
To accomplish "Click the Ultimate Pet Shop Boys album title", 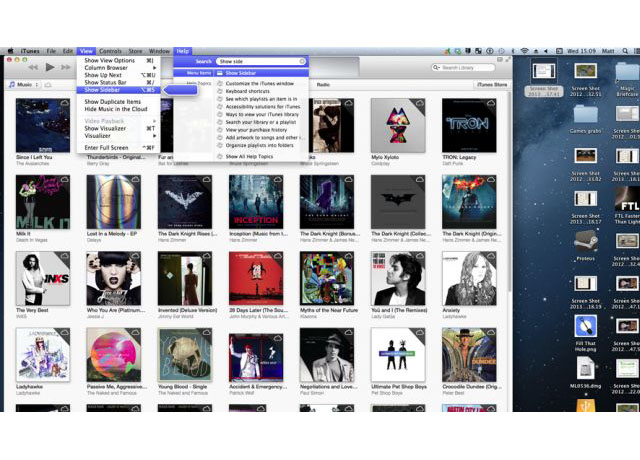I will (x=399, y=387).
